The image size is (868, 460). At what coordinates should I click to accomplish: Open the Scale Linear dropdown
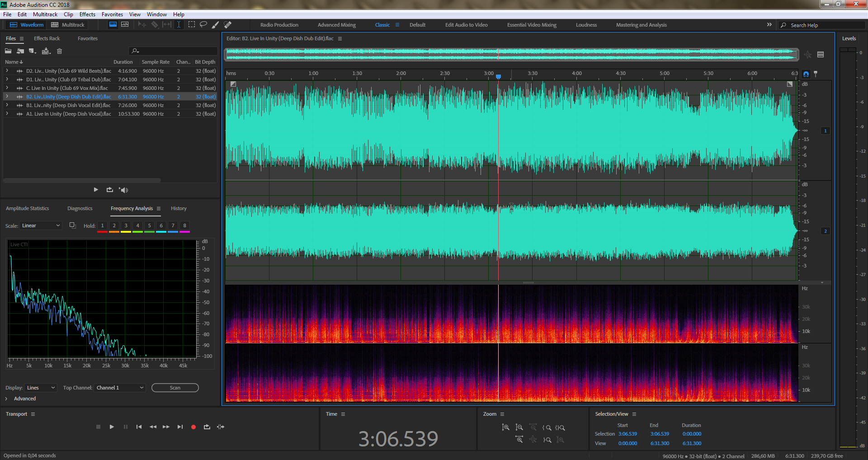pos(41,225)
